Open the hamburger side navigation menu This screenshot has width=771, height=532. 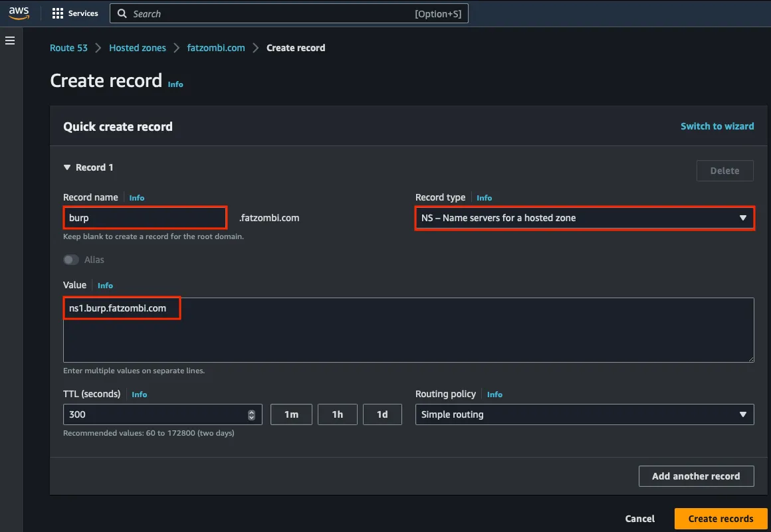[10, 41]
